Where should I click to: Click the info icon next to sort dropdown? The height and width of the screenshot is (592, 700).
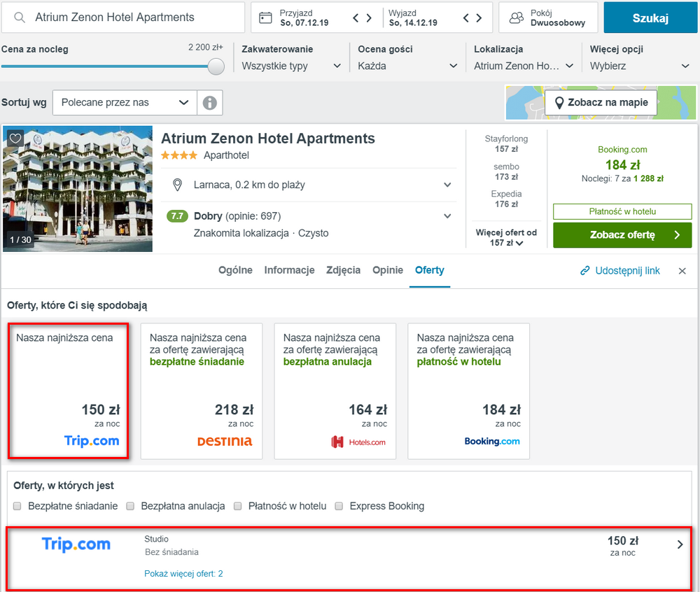coord(210,103)
